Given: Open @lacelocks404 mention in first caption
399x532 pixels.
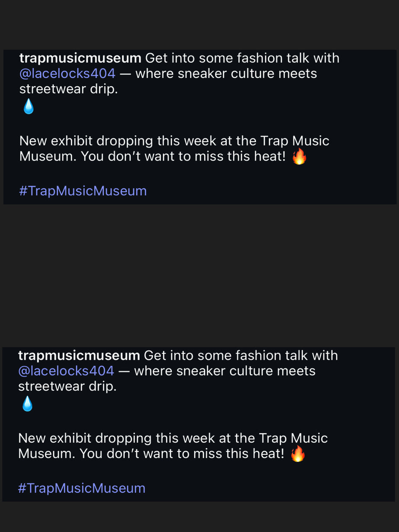Looking at the screenshot, I should pos(68,74).
